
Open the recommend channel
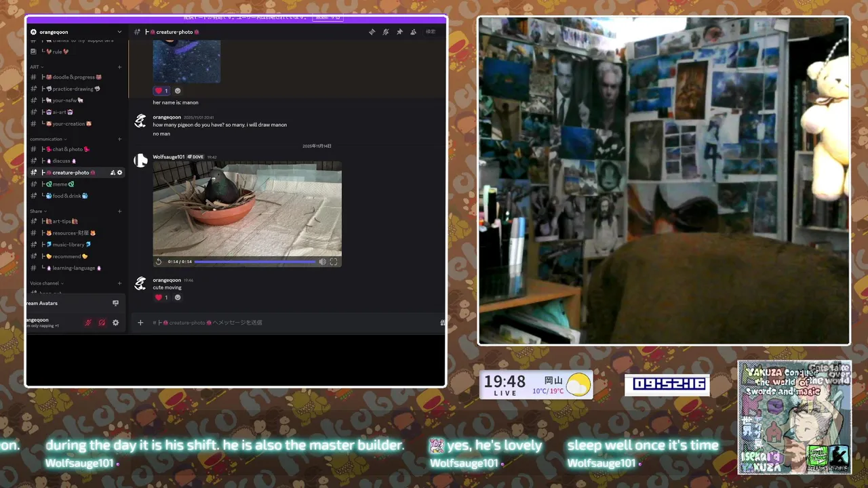(x=76, y=256)
